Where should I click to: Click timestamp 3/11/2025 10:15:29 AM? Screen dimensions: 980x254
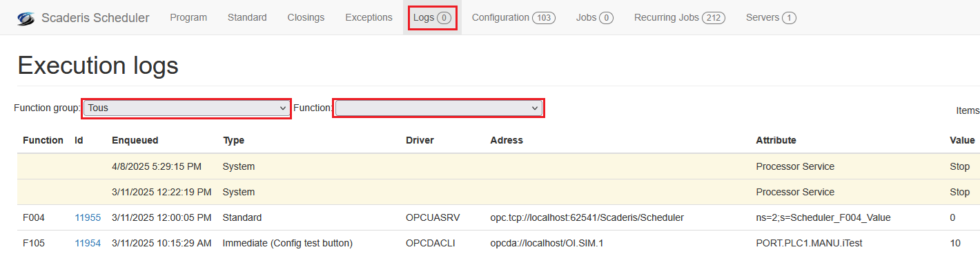coord(161,243)
